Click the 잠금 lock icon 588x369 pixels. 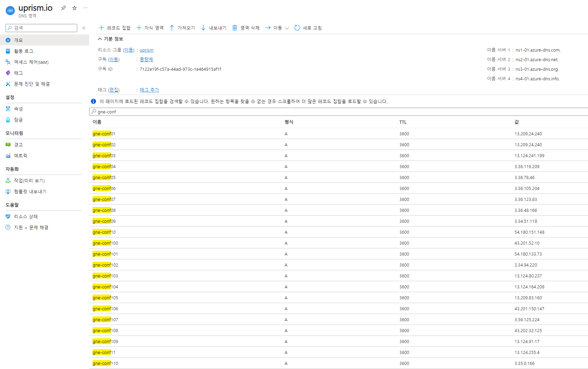pyautogui.click(x=8, y=120)
